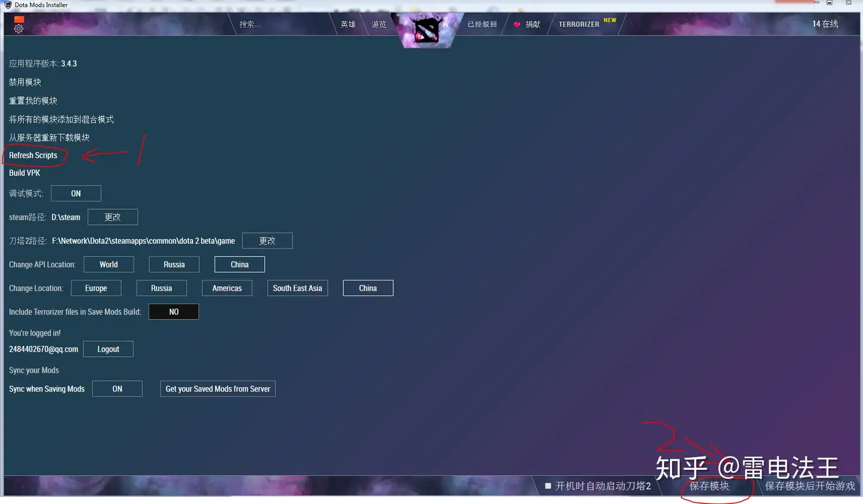
Task: Set API Location to Russia
Action: (x=174, y=264)
